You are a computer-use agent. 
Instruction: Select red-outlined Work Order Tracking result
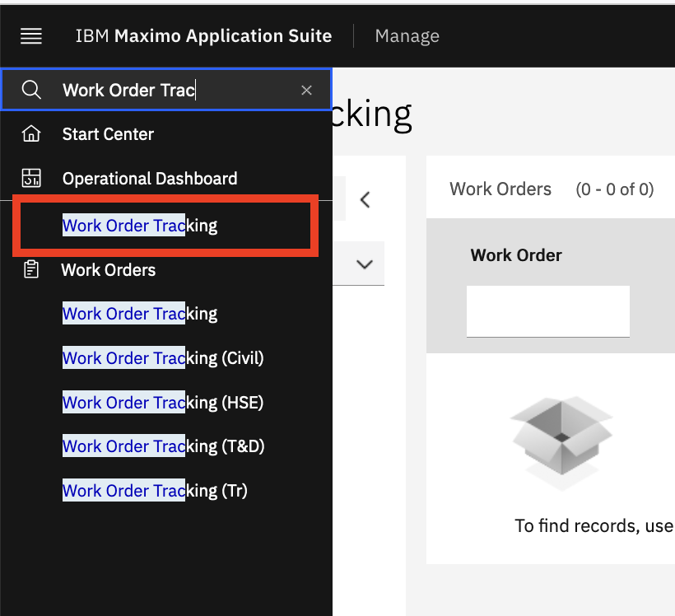(x=165, y=226)
